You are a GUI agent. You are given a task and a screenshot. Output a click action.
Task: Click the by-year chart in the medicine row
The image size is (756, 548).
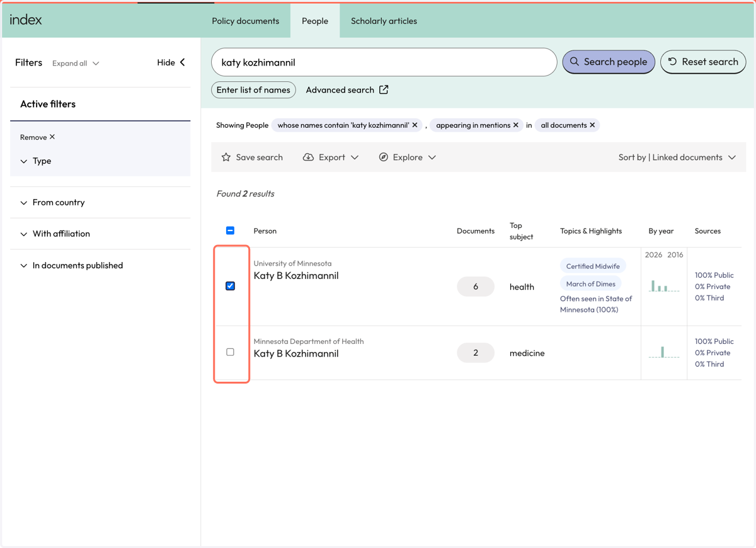coord(664,352)
